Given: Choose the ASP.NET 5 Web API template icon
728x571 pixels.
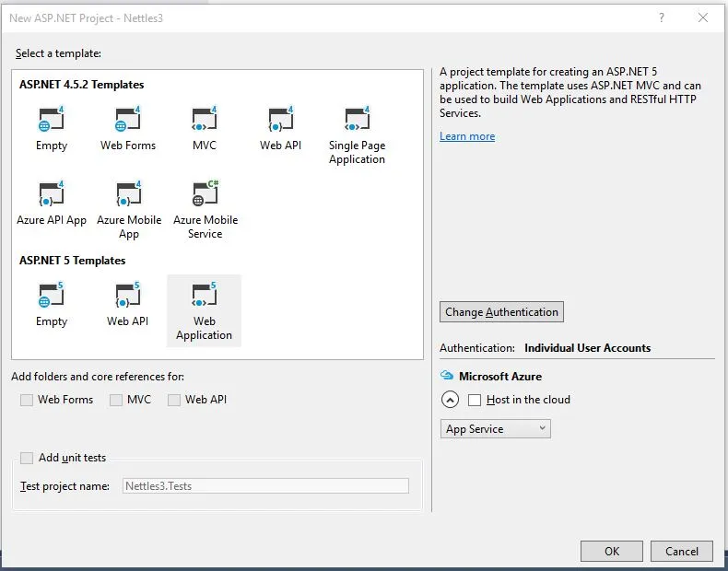Looking at the screenshot, I should pyautogui.click(x=128, y=295).
